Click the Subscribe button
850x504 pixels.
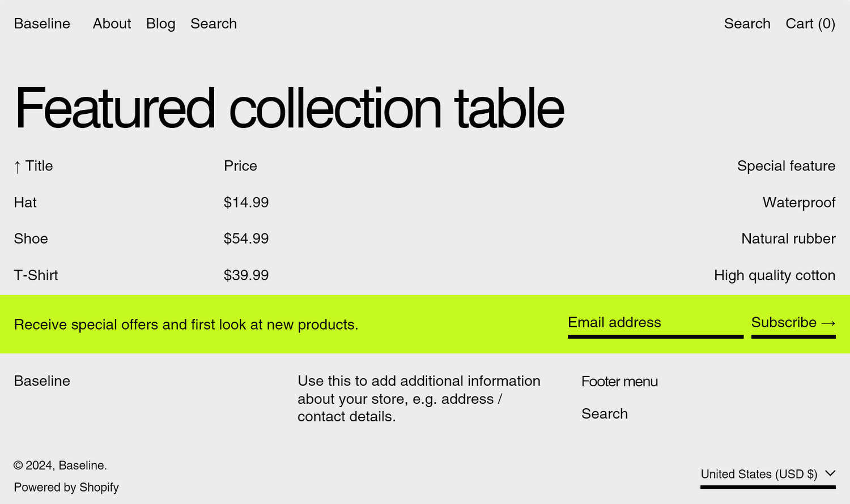pyautogui.click(x=784, y=323)
